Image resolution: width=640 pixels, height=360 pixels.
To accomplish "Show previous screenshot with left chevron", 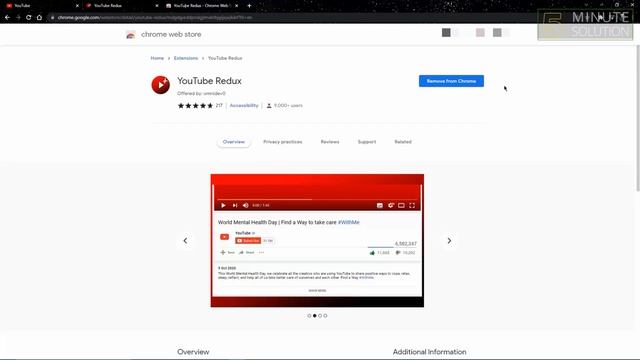I will coord(185,241).
